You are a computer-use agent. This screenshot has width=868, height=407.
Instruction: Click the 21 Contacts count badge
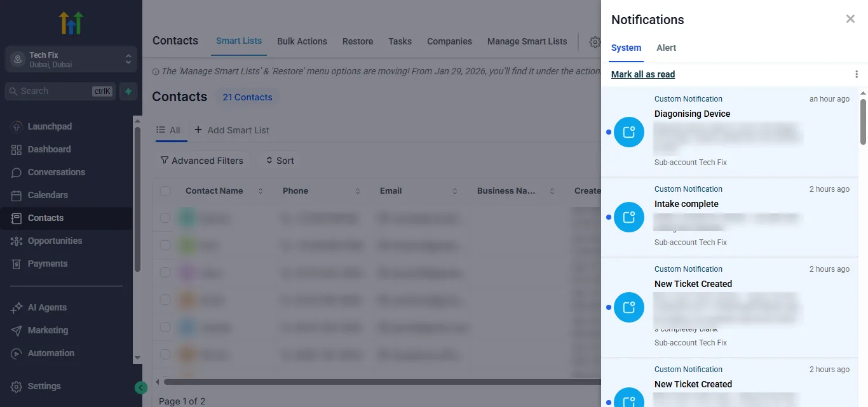click(247, 97)
